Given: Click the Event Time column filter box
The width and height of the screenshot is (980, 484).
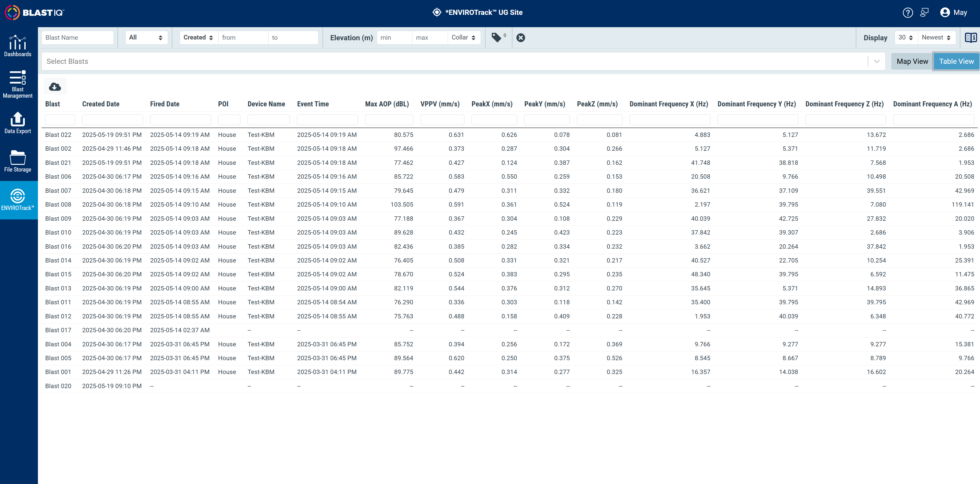Looking at the screenshot, I should (x=327, y=119).
